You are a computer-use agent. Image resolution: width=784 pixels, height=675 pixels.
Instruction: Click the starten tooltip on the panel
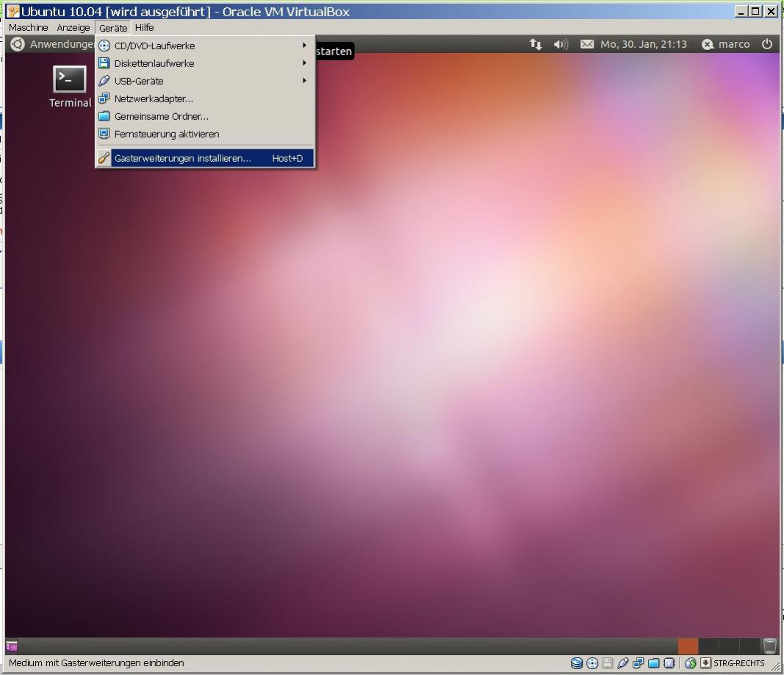coord(334,51)
